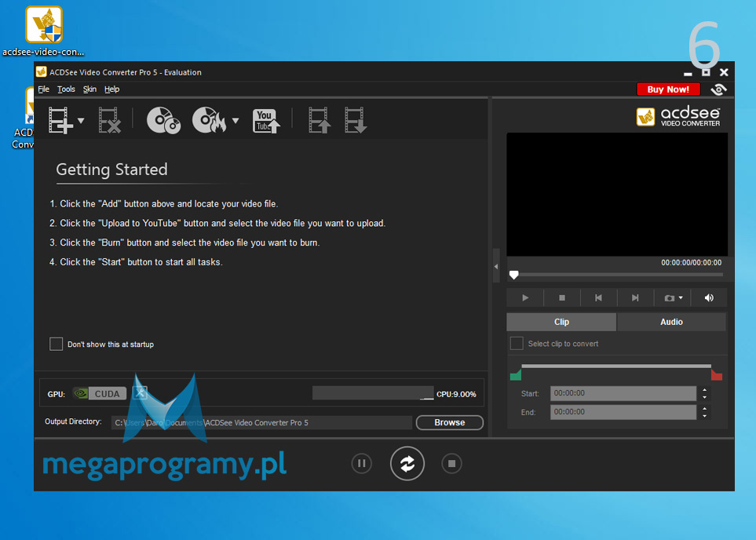The image size is (756, 540).
Task: Switch to the Audio tab
Action: click(671, 322)
